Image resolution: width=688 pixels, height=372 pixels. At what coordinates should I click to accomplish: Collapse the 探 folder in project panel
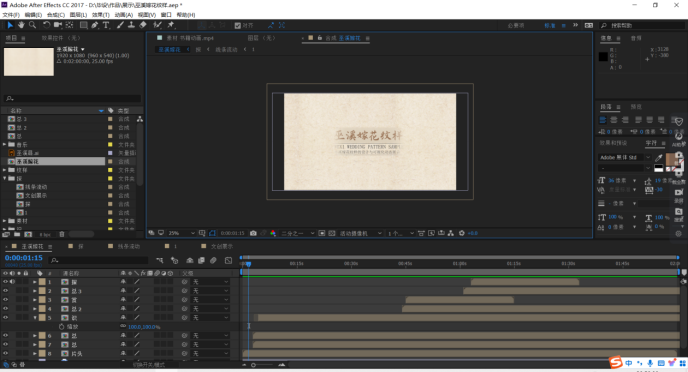point(5,179)
